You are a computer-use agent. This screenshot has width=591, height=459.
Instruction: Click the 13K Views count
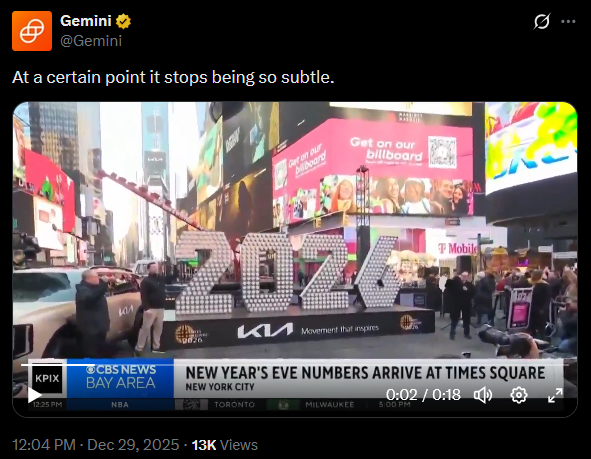click(x=225, y=445)
